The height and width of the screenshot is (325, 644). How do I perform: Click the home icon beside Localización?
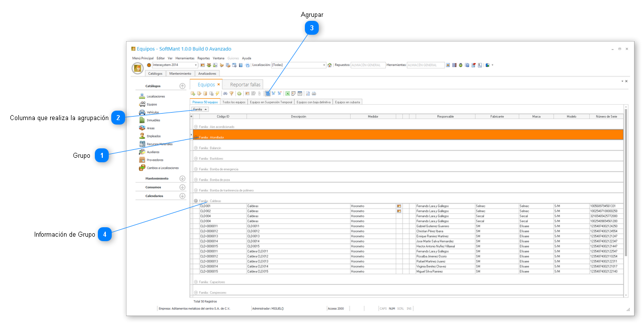(x=330, y=65)
